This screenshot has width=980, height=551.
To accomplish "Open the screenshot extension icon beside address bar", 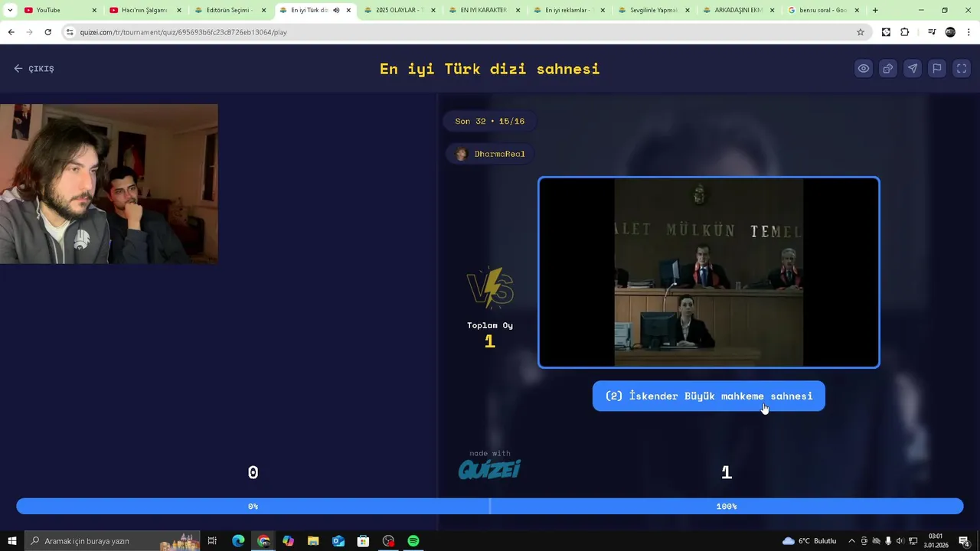I will (886, 32).
